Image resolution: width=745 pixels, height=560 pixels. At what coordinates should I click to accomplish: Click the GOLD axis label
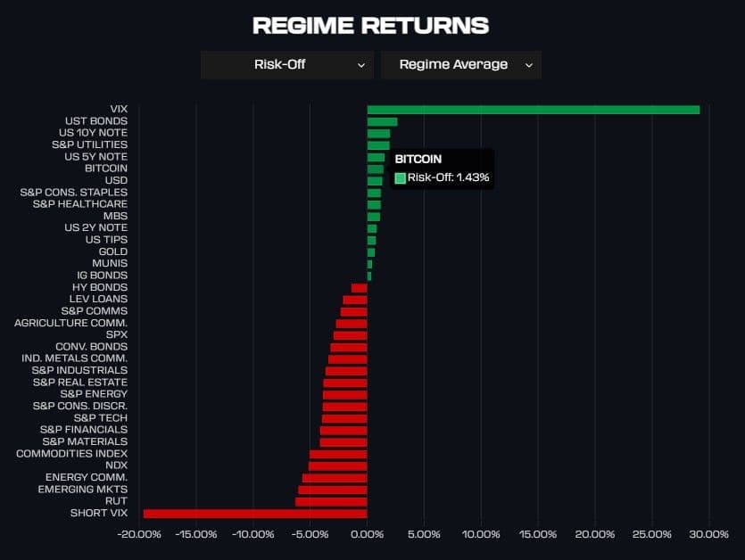point(112,251)
